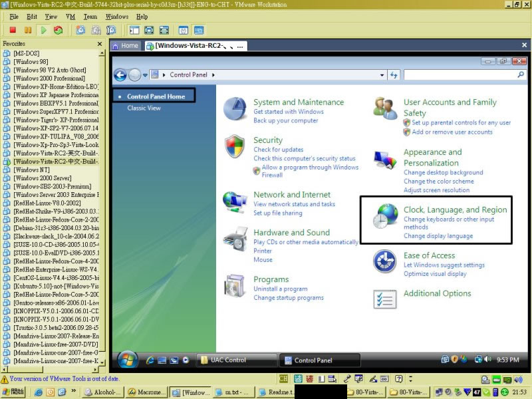
Task: Click the Programs category icon
Action: pos(235,286)
